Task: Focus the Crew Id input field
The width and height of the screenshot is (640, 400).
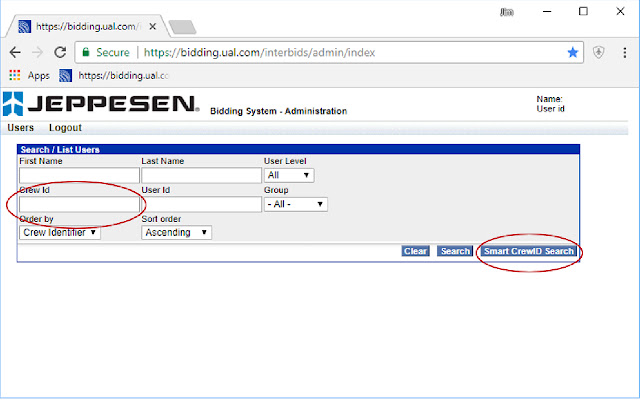Action: (79, 204)
